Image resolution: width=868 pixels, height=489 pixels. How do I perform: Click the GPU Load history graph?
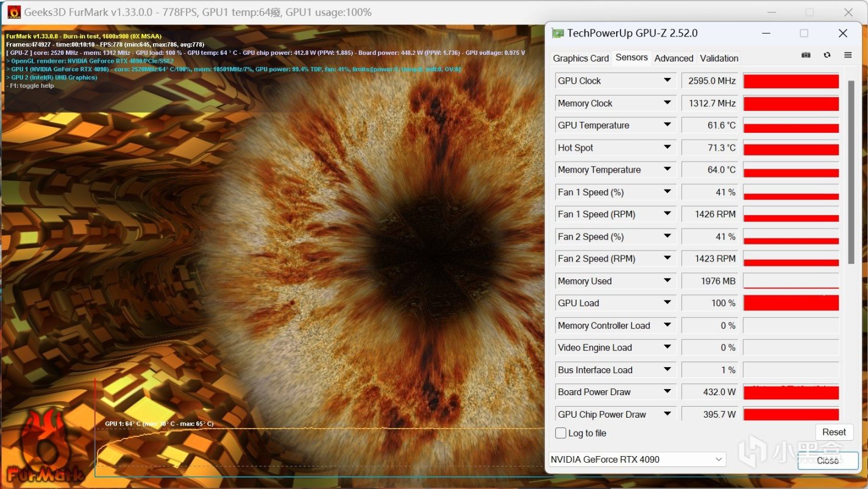(791, 303)
